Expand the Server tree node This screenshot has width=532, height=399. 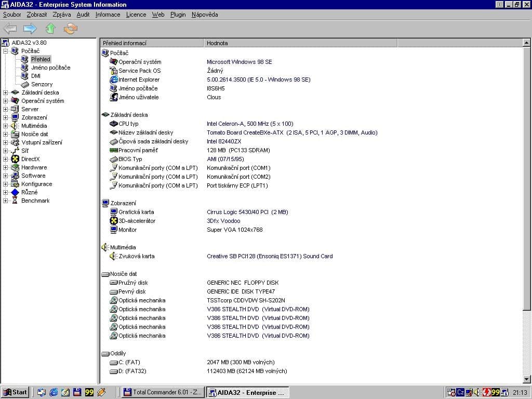[x=5, y=109]
